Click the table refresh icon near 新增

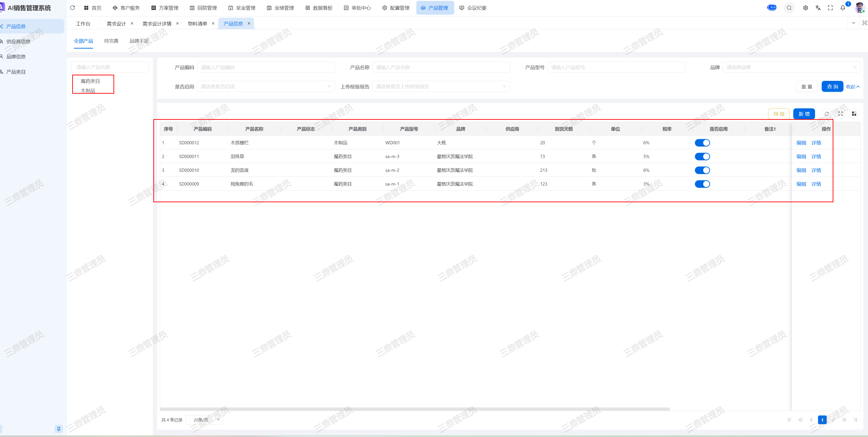[827, 114]
